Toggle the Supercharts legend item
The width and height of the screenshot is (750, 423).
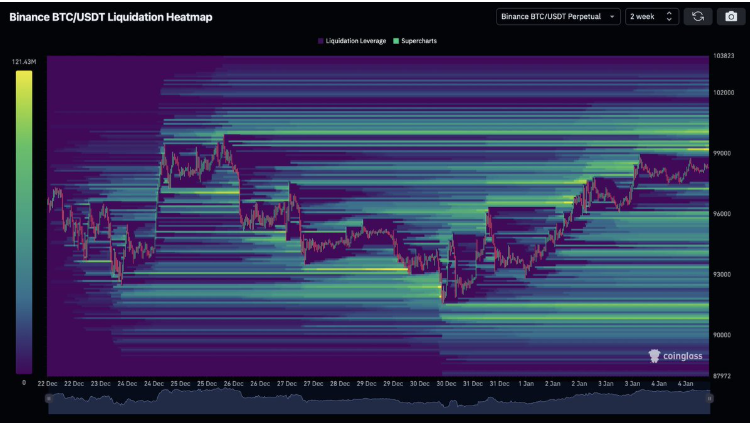[415, 41]
